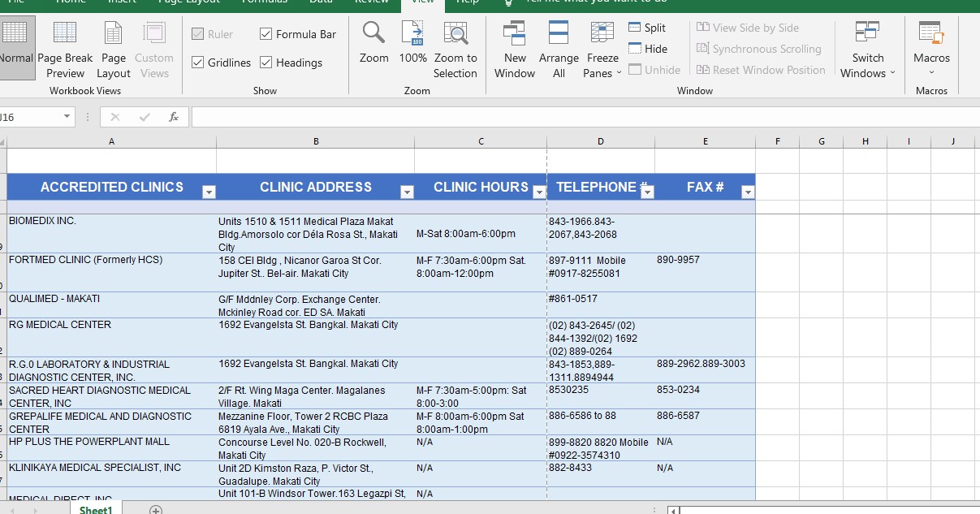
Task: Expand the Macros dropdown arrow
Action: click(x=931, y=73)
